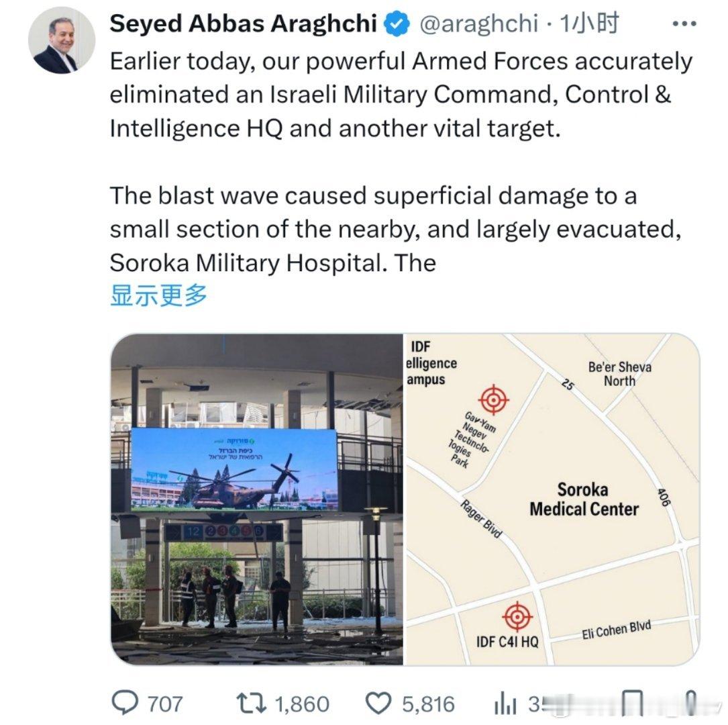Click the 1,860 reposts count
The height and width of the screenshot is (725, 728).
pos(302,704)
